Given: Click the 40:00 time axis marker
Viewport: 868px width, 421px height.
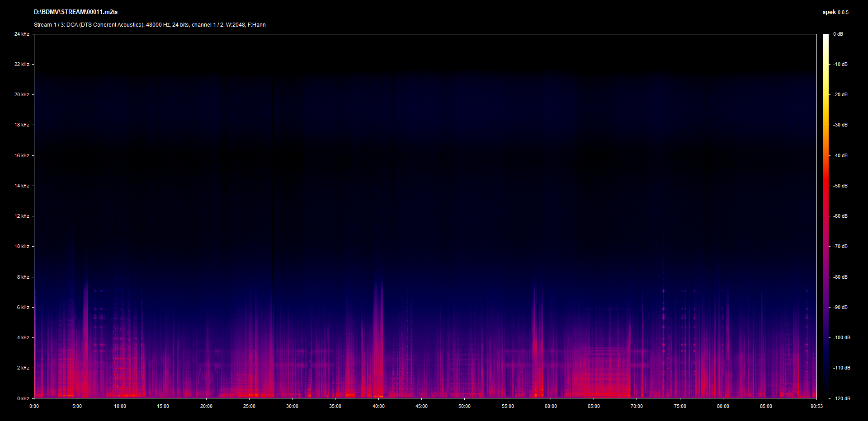Looking at the screenshot, I should coord(378,407).
